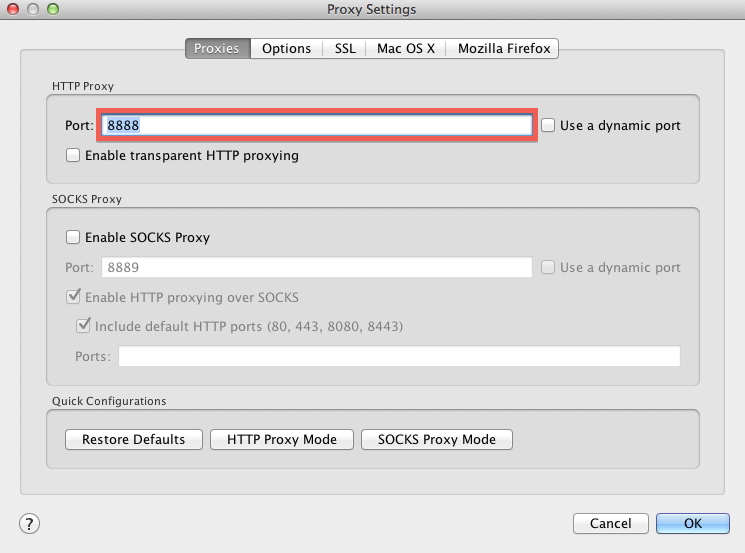
Task: Open the Options tab
Action: pos(287,48)
